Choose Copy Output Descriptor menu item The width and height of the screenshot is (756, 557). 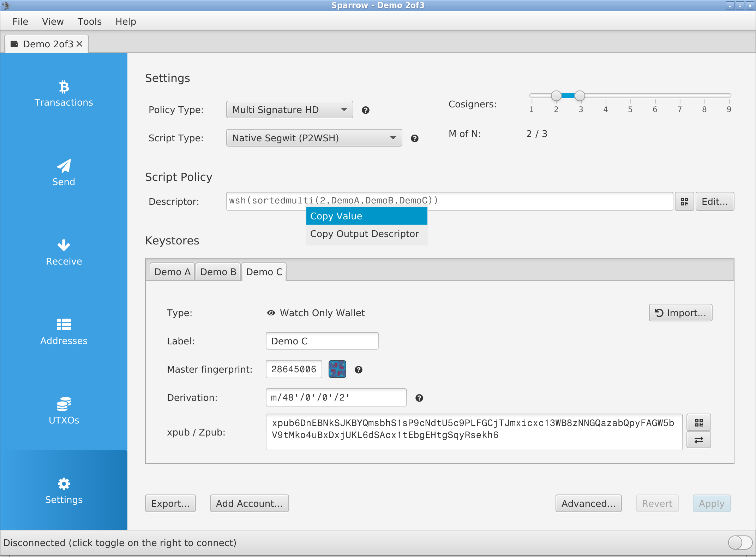pyautogui.click(x=367, y=234)
